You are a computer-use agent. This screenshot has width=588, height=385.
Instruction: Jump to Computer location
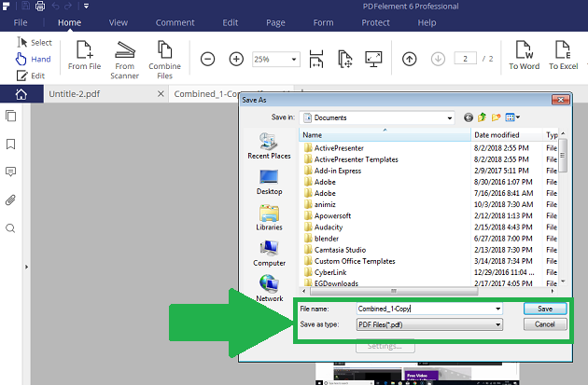pyautogui.click(x=269, y=254)
